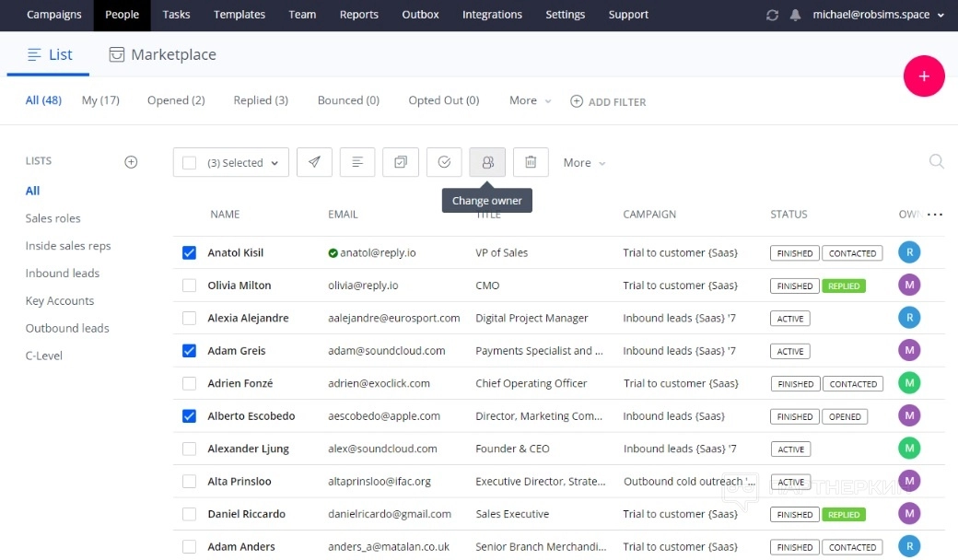Filter by Opened (2)
Image resolution: width=958 pixels, height=560 pixels.
[x=176, y=100]
